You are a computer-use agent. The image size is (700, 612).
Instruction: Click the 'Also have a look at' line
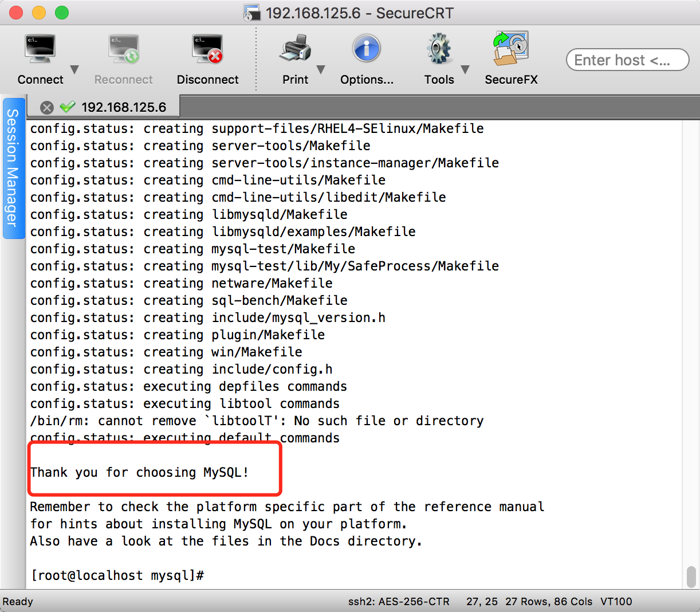[x=226, y=541]
